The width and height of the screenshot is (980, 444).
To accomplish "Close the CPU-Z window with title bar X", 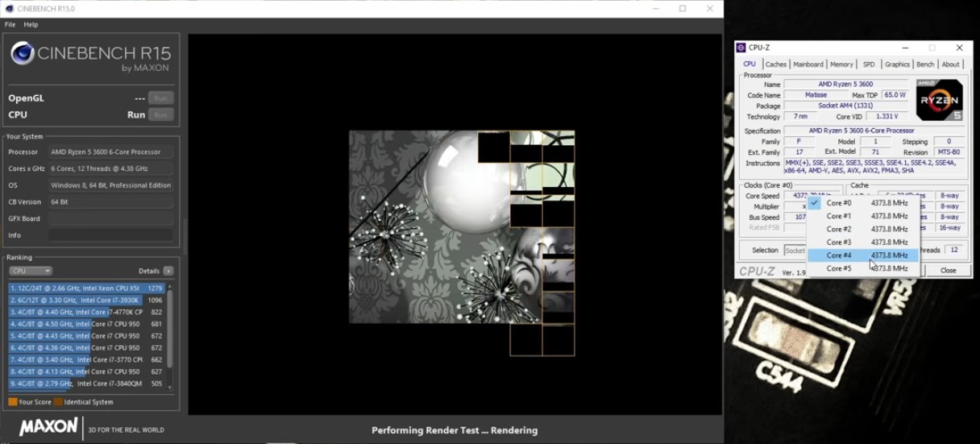I will [x=959, y=48].
